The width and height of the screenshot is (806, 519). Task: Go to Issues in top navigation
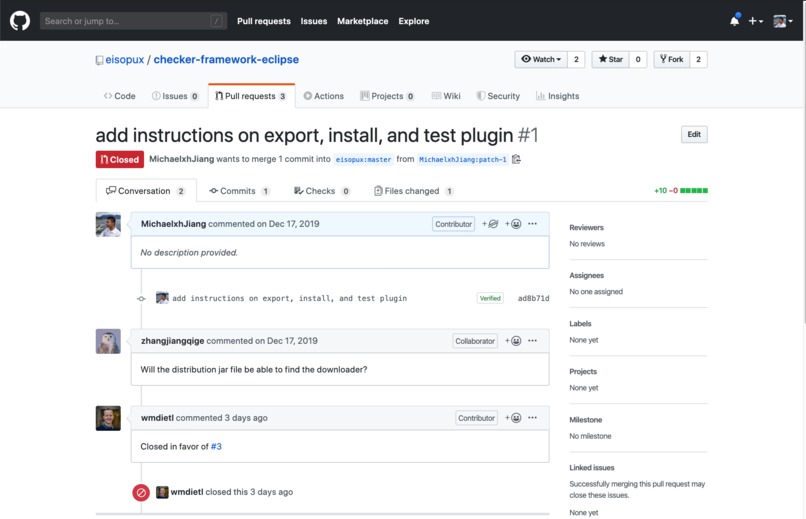click(x=314, y=21)
